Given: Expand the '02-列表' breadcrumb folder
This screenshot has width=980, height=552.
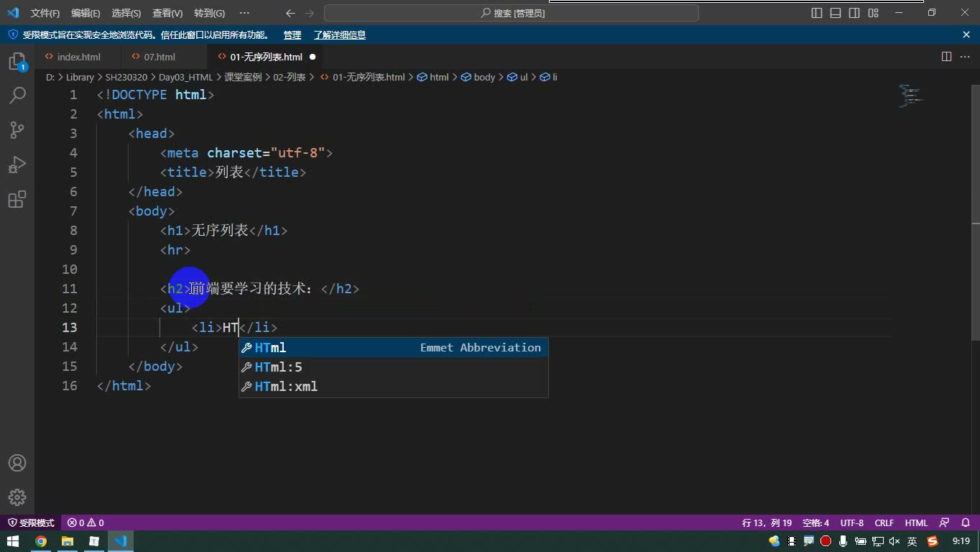Looking at the screenshot, I should pos(290,77).
